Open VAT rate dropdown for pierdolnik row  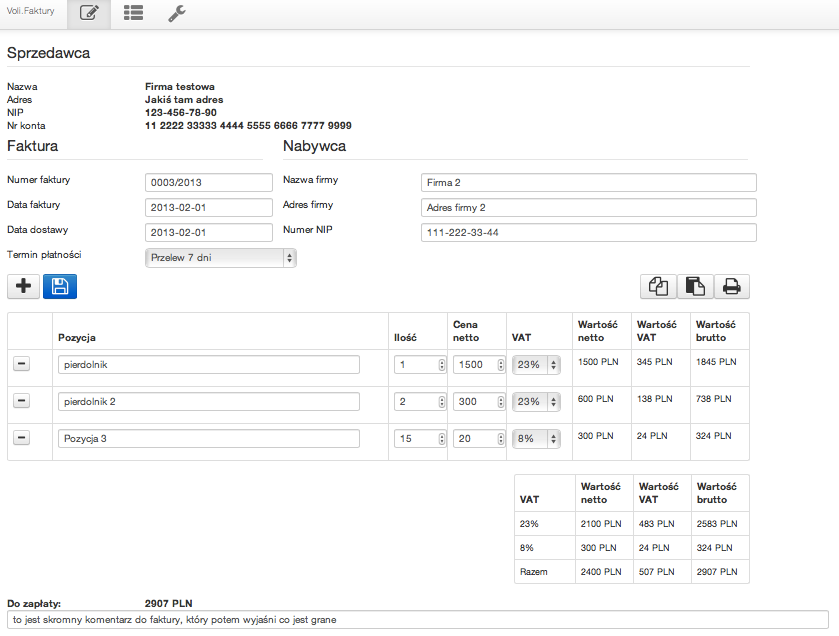pyautogui.click(x=536, y=365)
